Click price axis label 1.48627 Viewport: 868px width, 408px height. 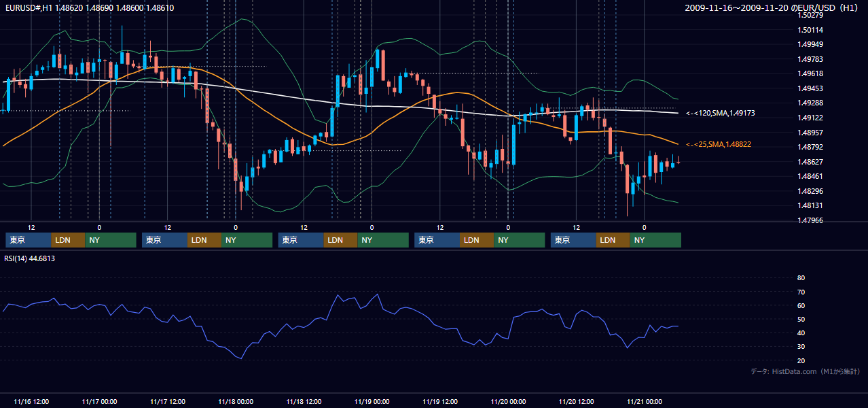(810, 162)
